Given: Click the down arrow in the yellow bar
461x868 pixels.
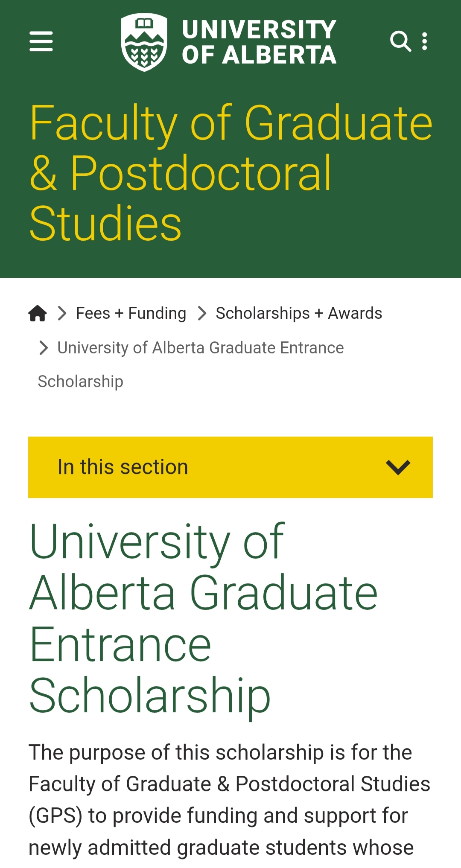Looking at the screenshot, I should [398, 467].
